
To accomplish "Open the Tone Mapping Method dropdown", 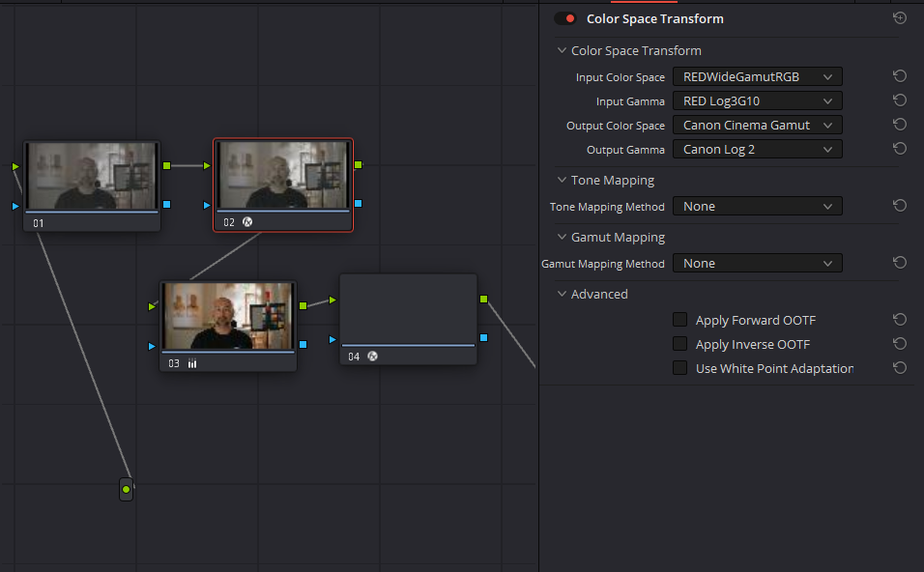I will point(757,206).
